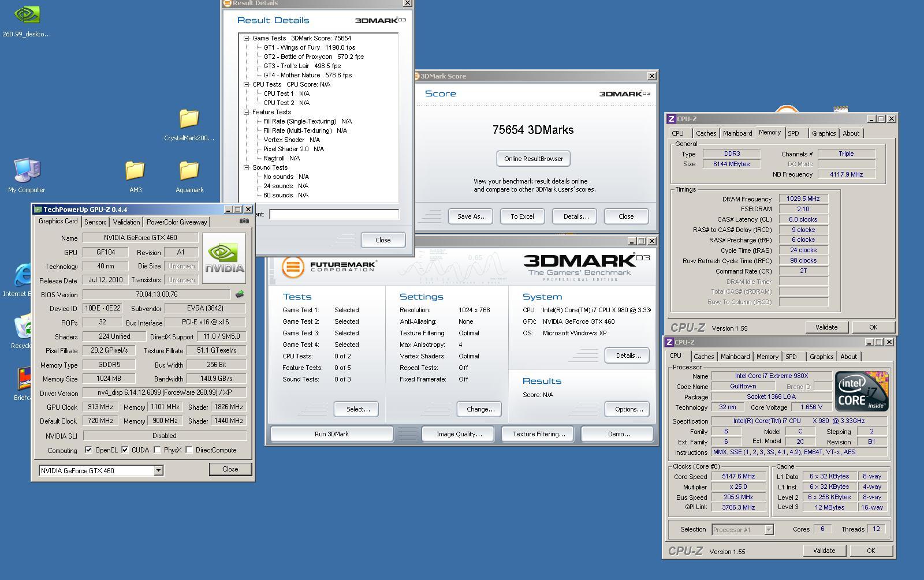Open the Internet Explorer desktop icon
Viewport: 924px width, 580px height.
(22, 280)
